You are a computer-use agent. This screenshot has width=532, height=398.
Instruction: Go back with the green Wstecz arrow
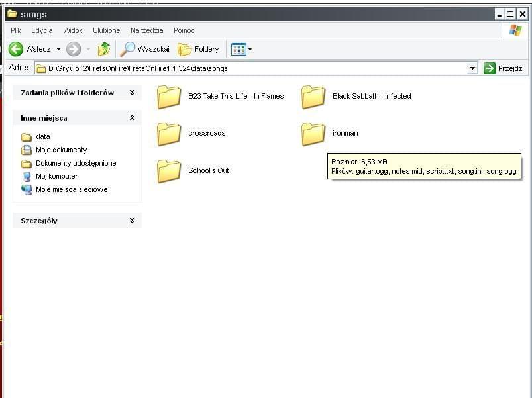click(x=16, y=50)
